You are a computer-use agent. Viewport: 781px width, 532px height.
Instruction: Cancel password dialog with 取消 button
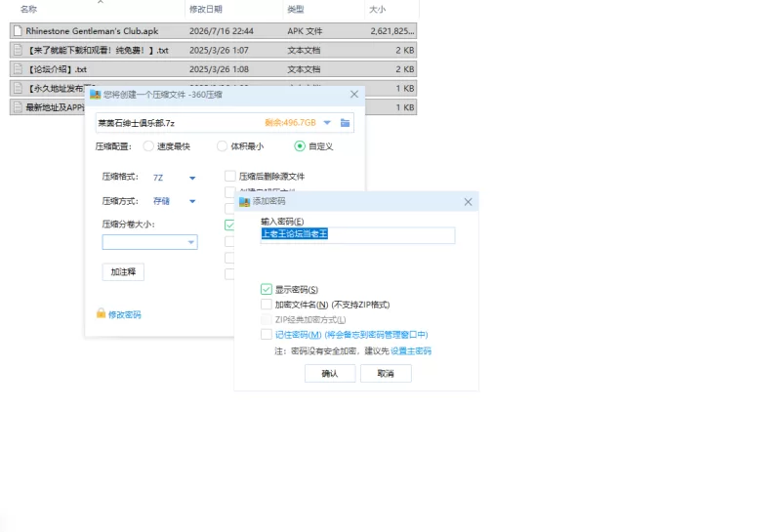coord(386,373)
